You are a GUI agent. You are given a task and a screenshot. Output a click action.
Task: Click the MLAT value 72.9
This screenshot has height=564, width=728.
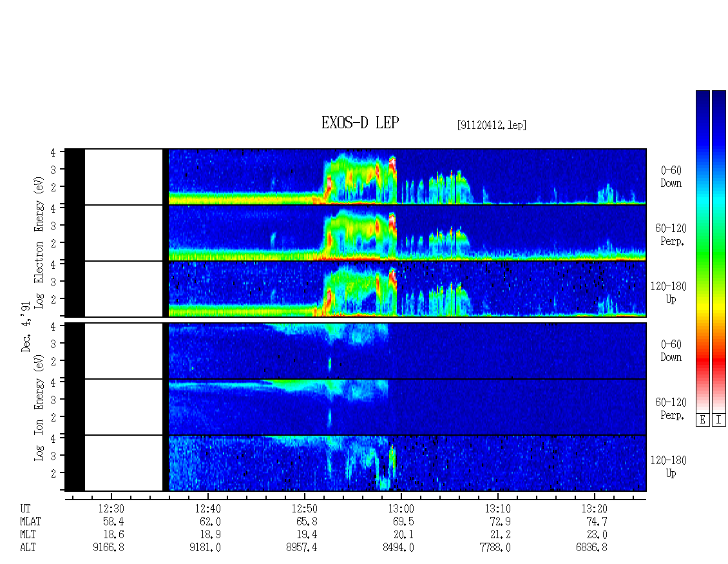point(500,521)
